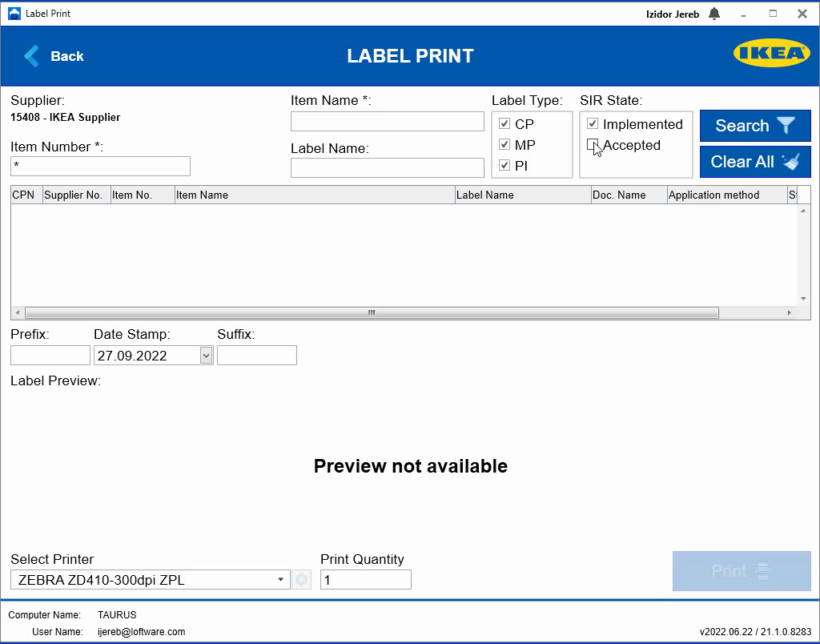Maximize the Label Print window
This screenshot has width=820, height=644.
(x=773, y=14)
